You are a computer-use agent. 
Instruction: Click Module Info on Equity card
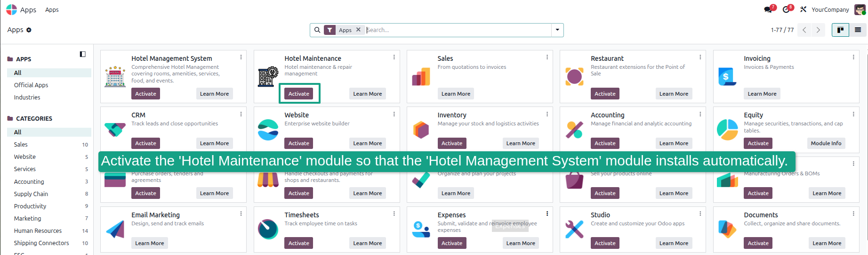coord(826,143)
